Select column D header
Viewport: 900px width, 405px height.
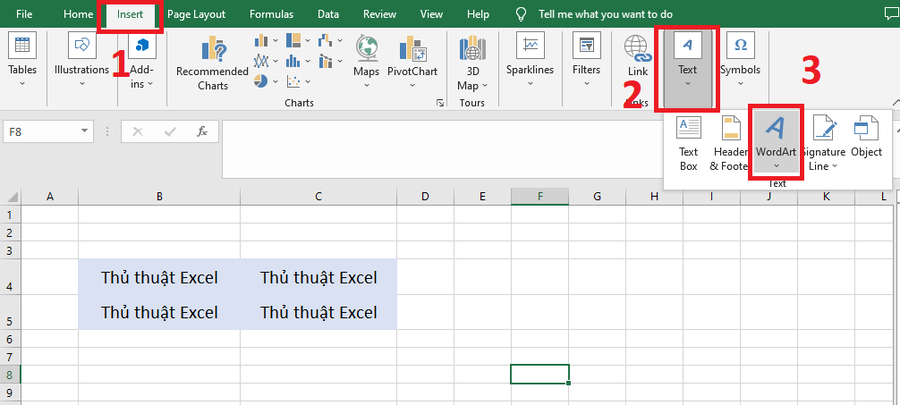(x=425, y=197)
